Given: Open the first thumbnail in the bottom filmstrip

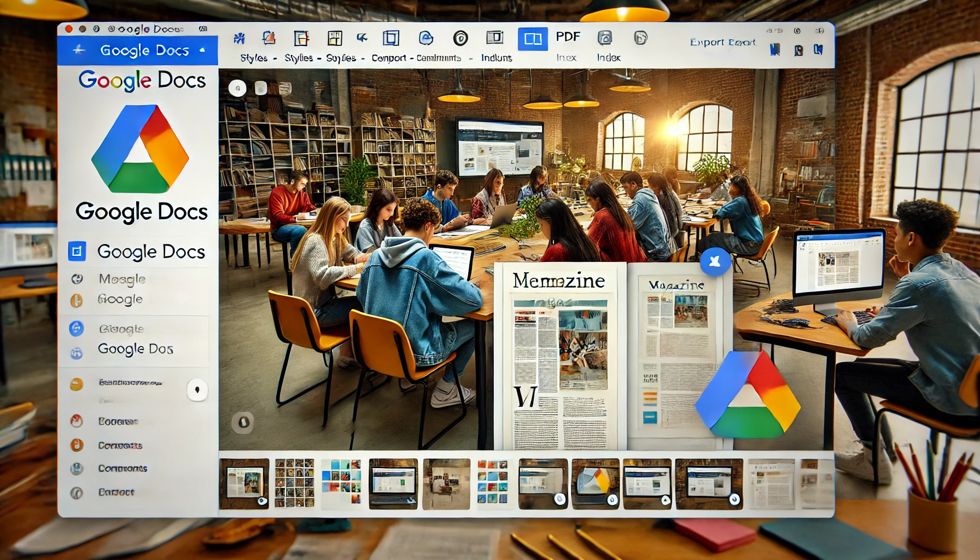Looking at the screenshot, I should (244, 484).
